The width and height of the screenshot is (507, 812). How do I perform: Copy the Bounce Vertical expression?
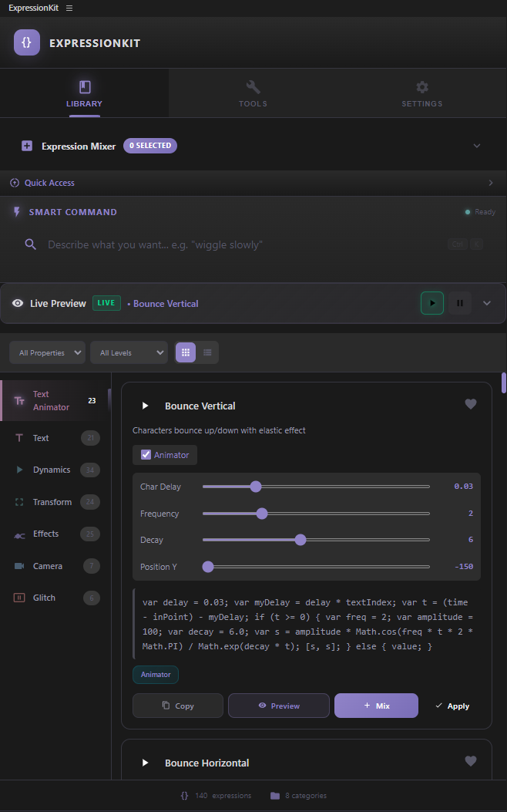[x=178, y=706]
